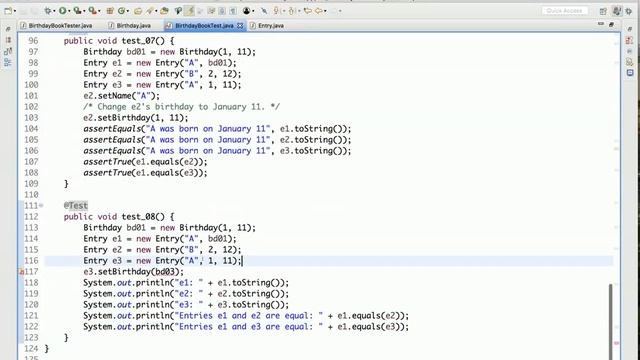This screenshot has height=360, width=640.
Task: Click the Search flashlight icon
Action: [149, 11]
